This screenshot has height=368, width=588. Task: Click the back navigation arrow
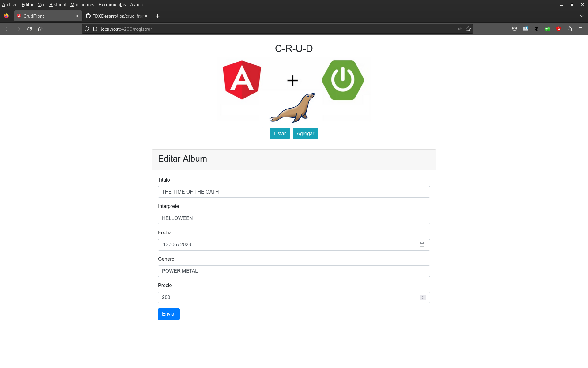(7, 29)
